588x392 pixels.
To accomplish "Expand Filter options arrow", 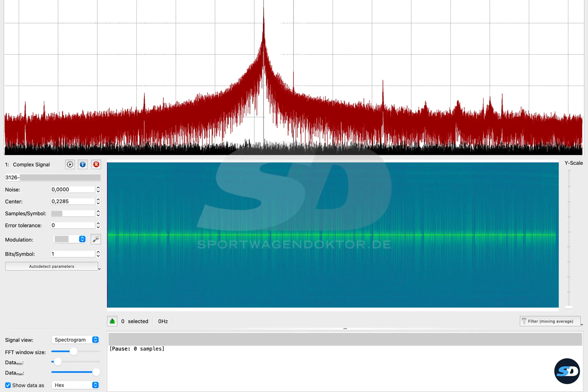I will 582,324.
